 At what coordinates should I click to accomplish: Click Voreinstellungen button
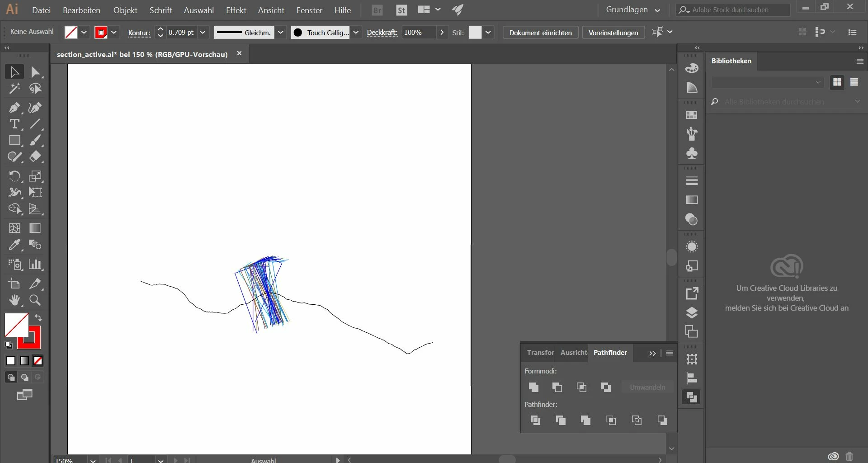pyautogui.click(x=613, y=33)
